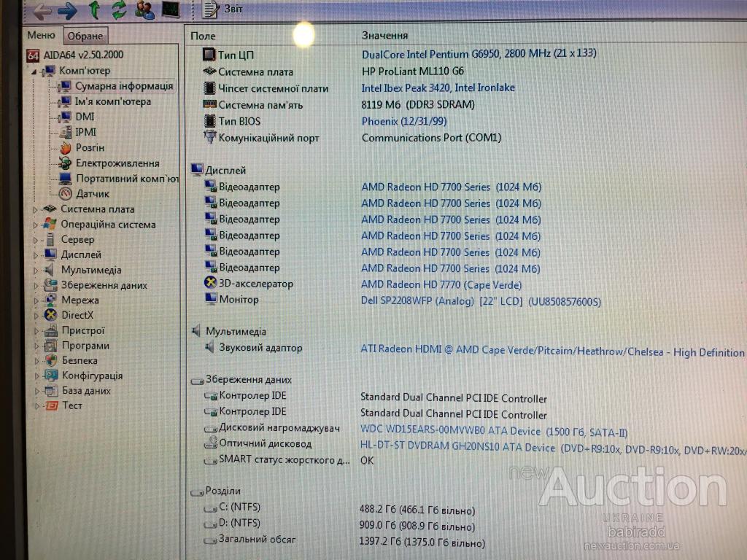Expand the Системна плата tree node
Viewport: 747px width, 560px height.
(35, 209)
